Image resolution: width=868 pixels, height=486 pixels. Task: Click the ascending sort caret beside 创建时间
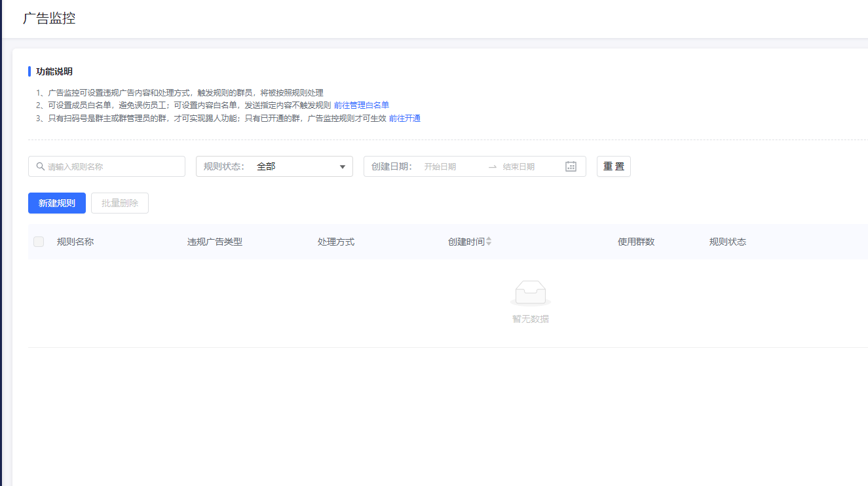(x=489, y=239)
